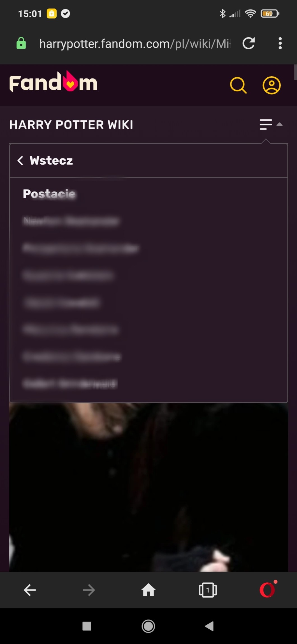The height and width of the screenshot is (644, 297).
Task: Navigate back with browser left arrow
Action: coord(30,590)
